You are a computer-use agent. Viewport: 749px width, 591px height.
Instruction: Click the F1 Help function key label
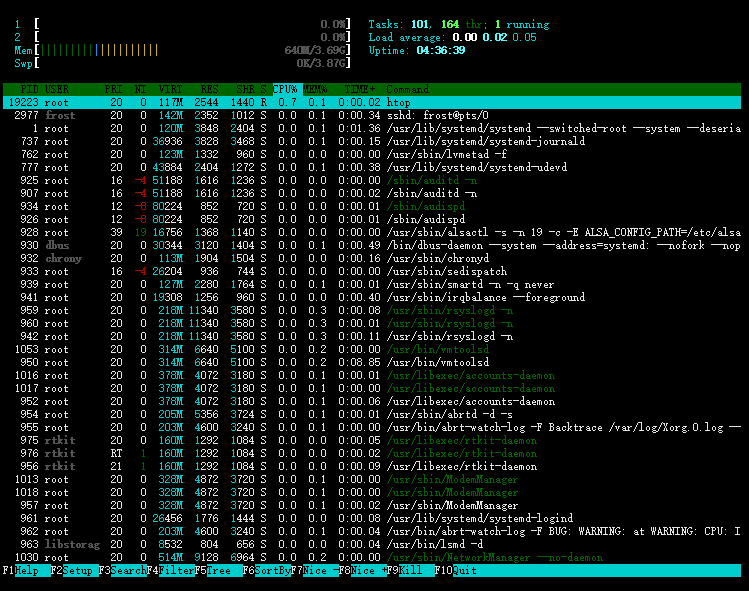click(26, 570)
